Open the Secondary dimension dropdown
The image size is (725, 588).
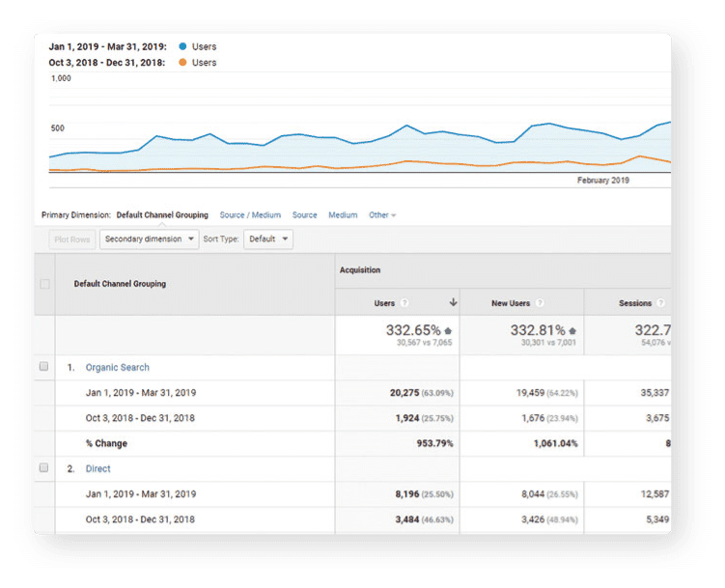tap(149, 238)
